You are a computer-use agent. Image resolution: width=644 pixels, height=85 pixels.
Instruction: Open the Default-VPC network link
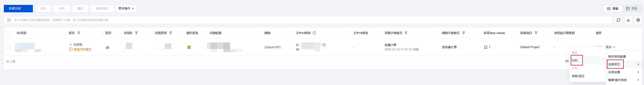tap(273, 47)
